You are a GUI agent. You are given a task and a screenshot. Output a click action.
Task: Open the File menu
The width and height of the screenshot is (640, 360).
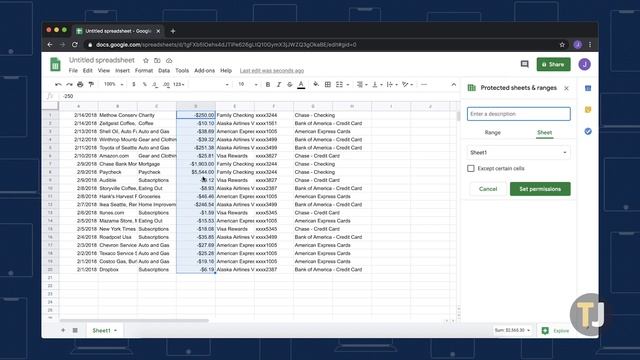pos(73,71)
